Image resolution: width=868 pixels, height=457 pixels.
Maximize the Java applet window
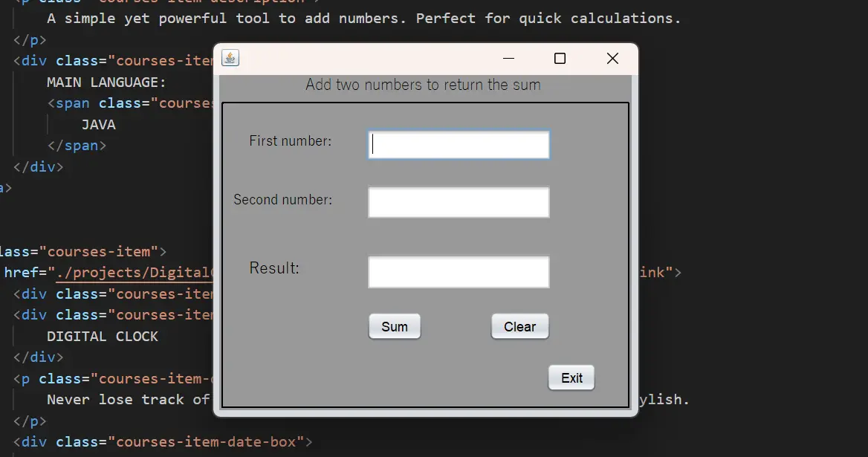click(x=560, y=57)
